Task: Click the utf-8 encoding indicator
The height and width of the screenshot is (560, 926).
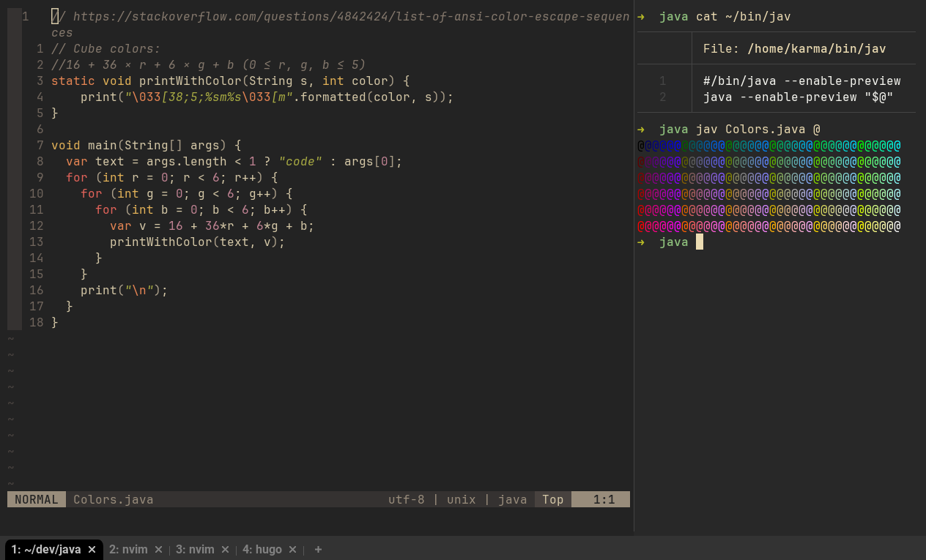Action: (406, 499)
